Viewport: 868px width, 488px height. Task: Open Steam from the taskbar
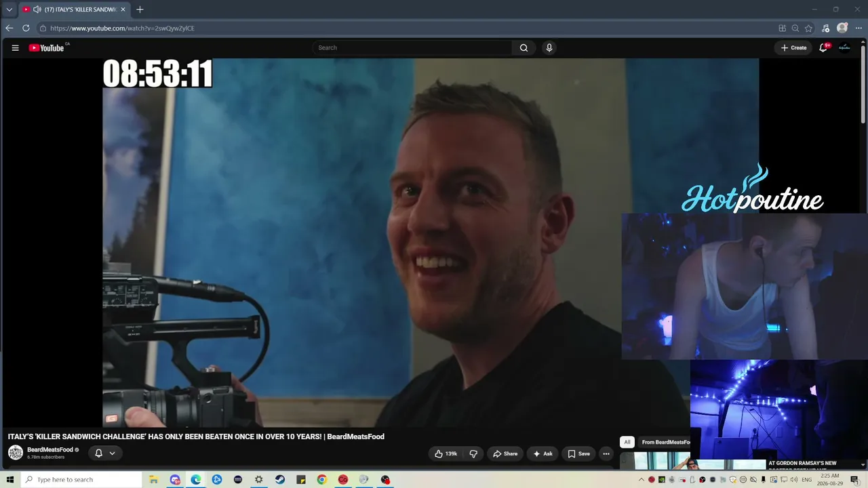click(280, 480)
